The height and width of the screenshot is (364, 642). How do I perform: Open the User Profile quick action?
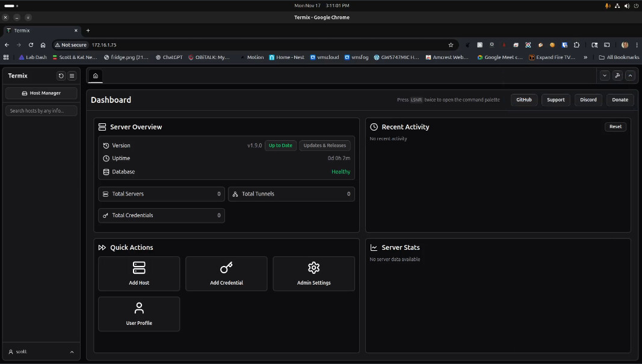click(139, 314)
